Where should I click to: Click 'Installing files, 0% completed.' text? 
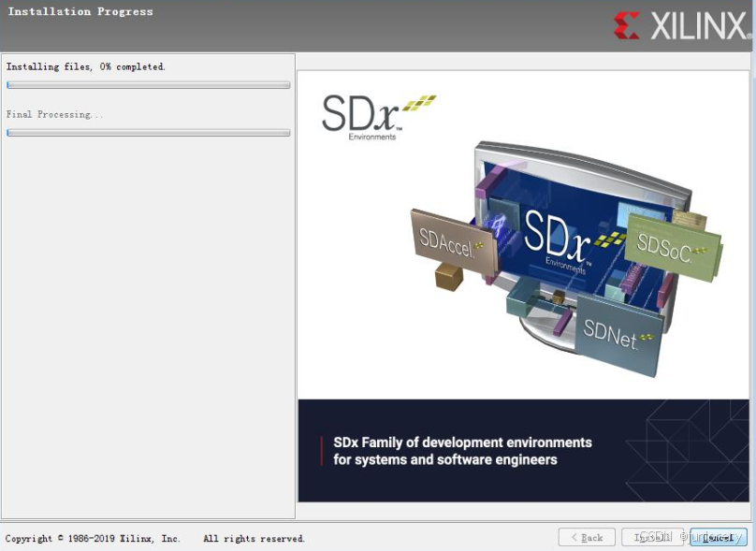coord(86,66)
